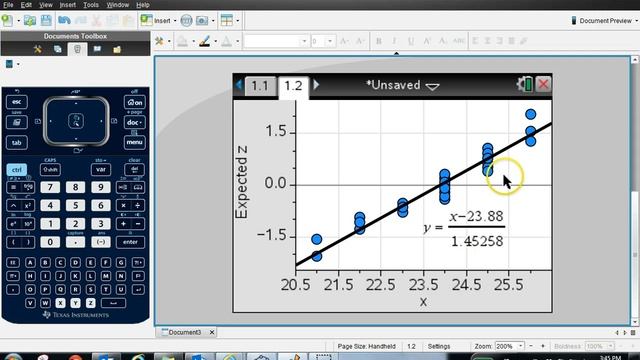Click the regression equation label on plot
This screenshot has width=640, height=360.
(x=464, y=229)
